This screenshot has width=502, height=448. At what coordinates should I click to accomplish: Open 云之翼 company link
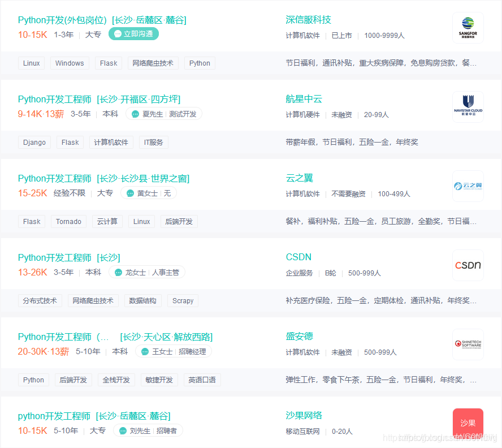click(299, 178)
